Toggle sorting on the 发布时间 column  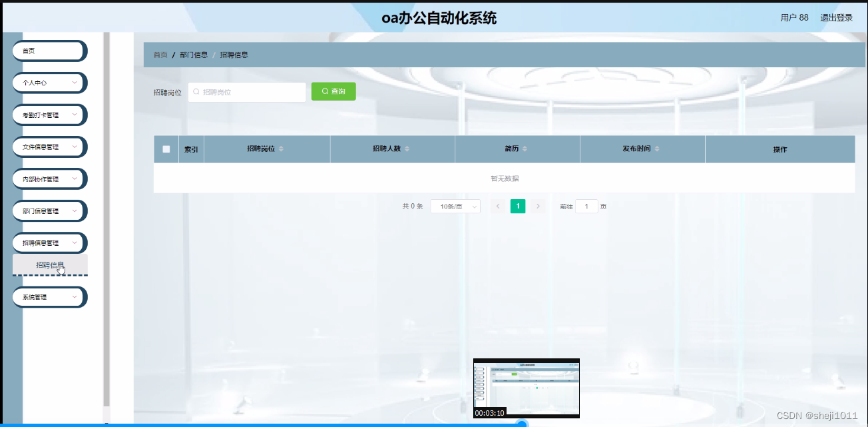click(x=658, y=149)
